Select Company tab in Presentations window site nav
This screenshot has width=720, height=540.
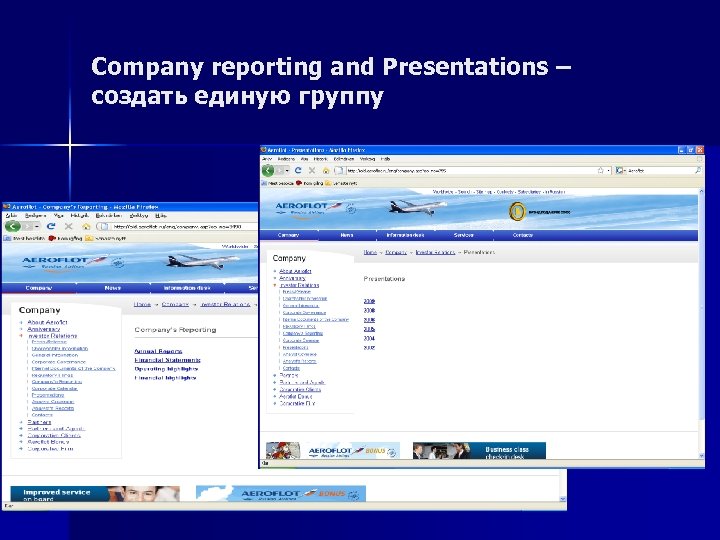pyautogui.click(x=288, y=235)
